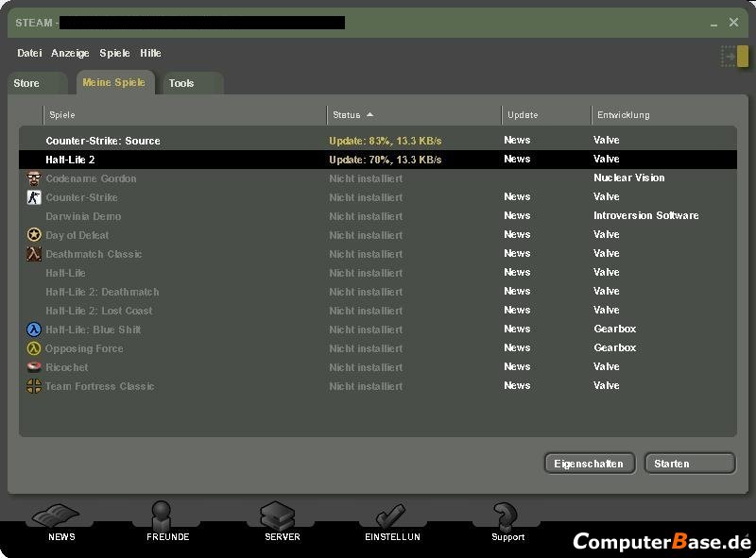Image resolution: width=756 pixels, height=558 pixels.
Task: Click Nicht installiert status for Ricochet
Action: [x=366, y=367]
